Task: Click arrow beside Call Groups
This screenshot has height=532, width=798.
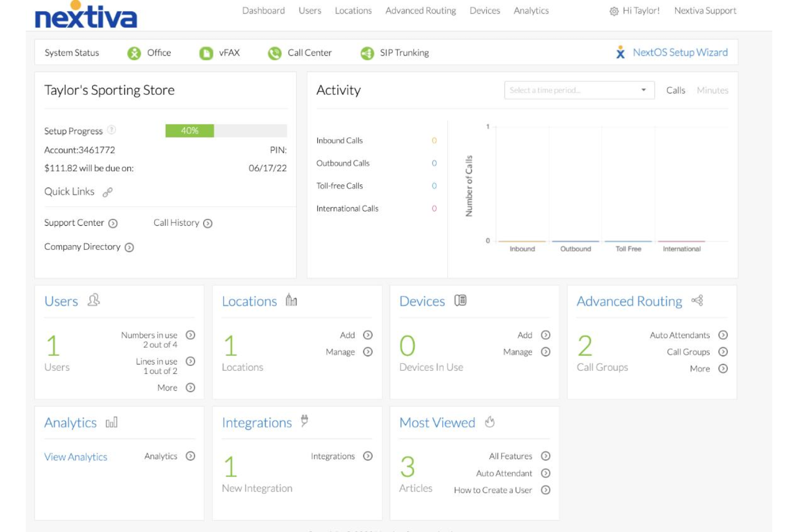Action: [x=723, y=351]
